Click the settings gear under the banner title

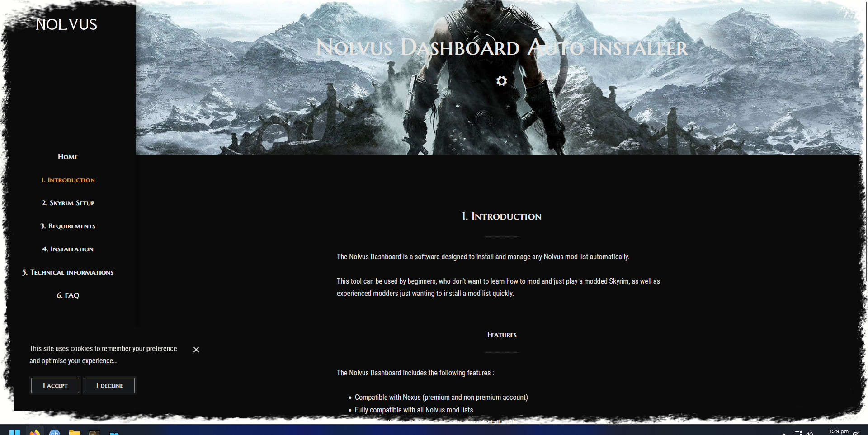(x=501, y=81)
